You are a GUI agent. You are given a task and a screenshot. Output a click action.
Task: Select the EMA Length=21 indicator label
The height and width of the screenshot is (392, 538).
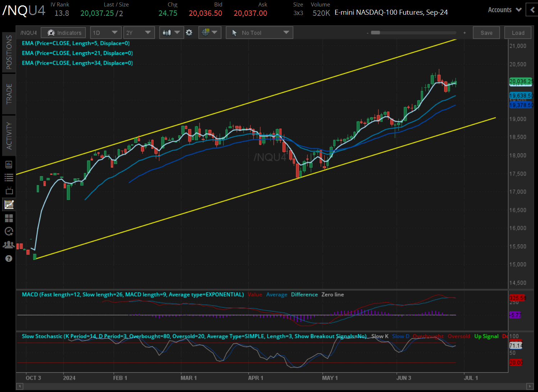click(x=77, y=53)
